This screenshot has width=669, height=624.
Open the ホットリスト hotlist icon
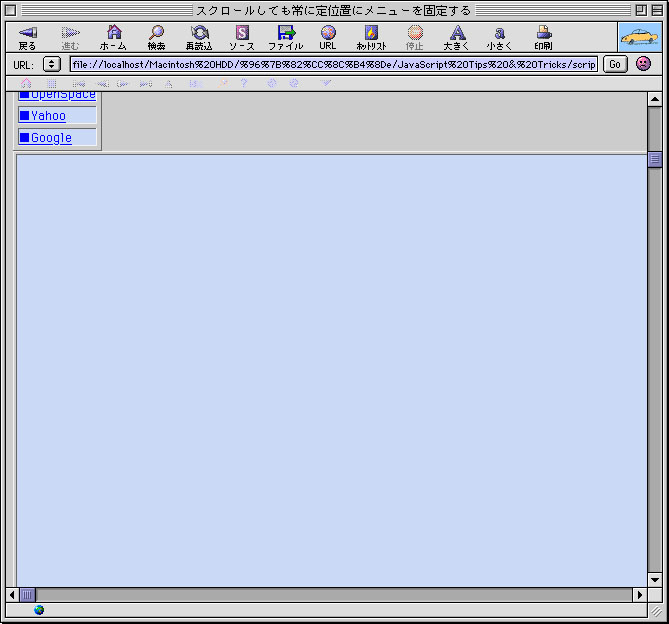point(371,32)
